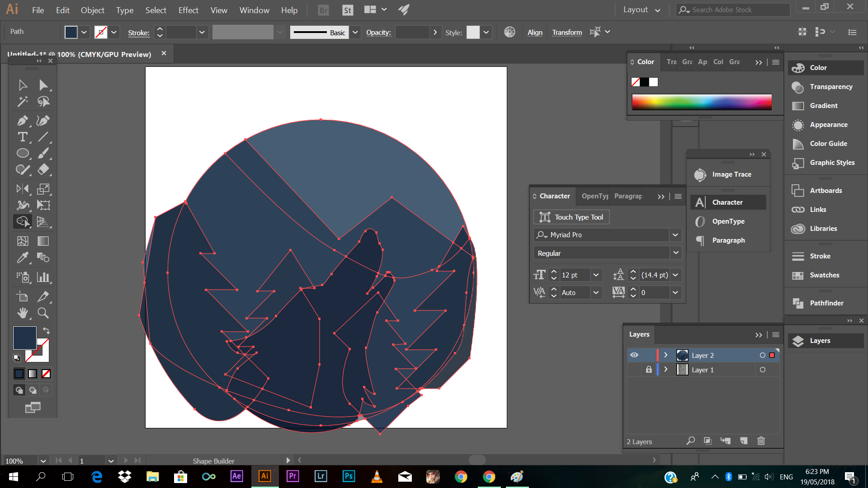Click the target circle for Layer 2
The height and width of the screenshot is (488, 868).
pyautogui.click(x=763, y=355)
